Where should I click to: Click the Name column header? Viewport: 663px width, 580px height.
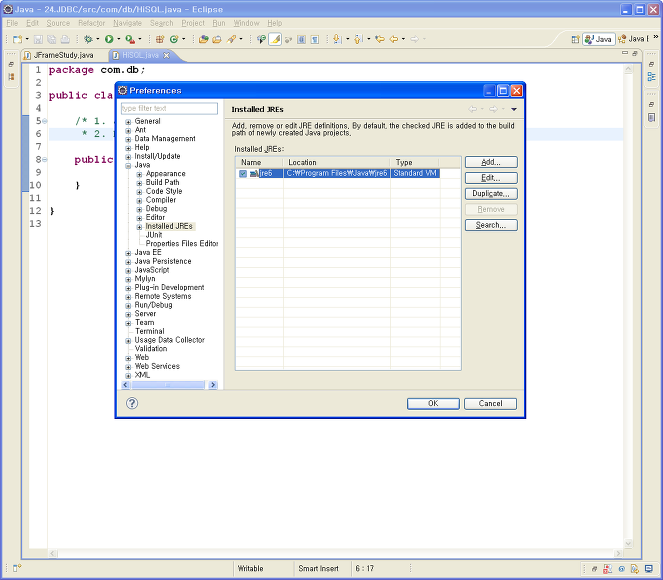pos(259,162)
